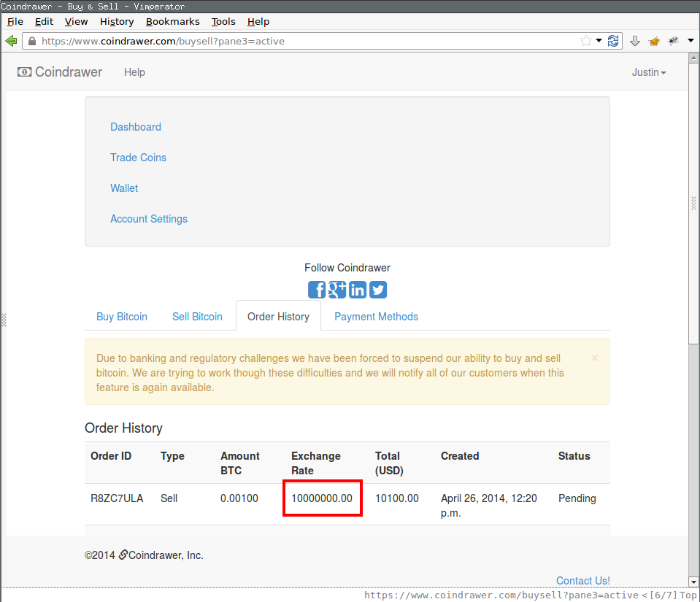Click the Amount BTC column header
Screen dimensions: 700x602
240,463
